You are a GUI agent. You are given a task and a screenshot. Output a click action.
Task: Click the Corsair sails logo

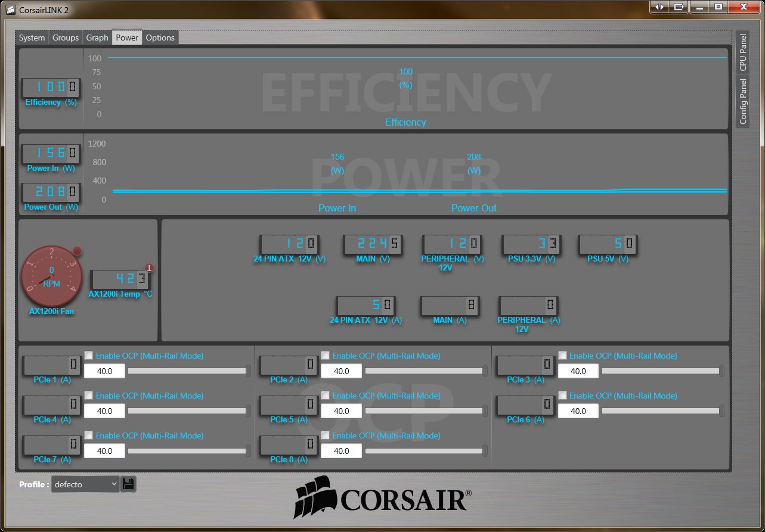tap(312, 497)
